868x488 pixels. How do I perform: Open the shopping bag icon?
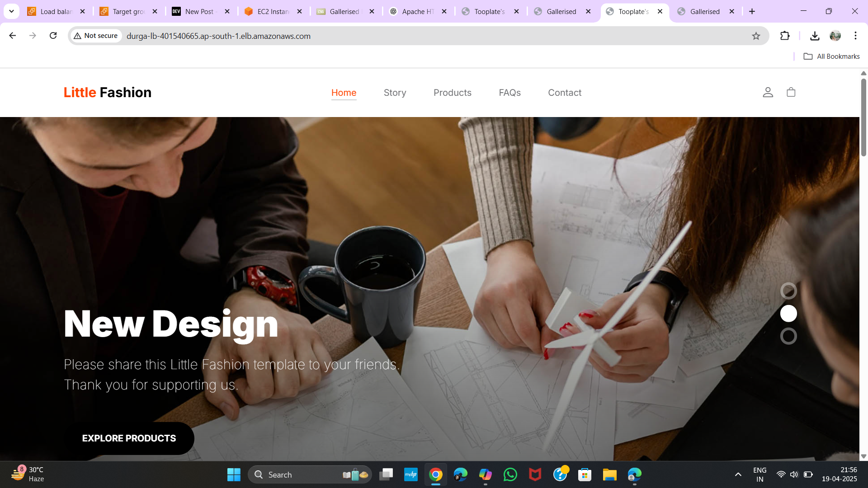(x=791, y=92)
